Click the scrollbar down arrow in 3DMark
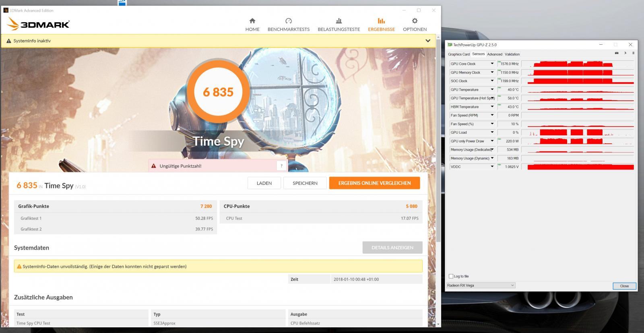644x333 pixels. 438,324
